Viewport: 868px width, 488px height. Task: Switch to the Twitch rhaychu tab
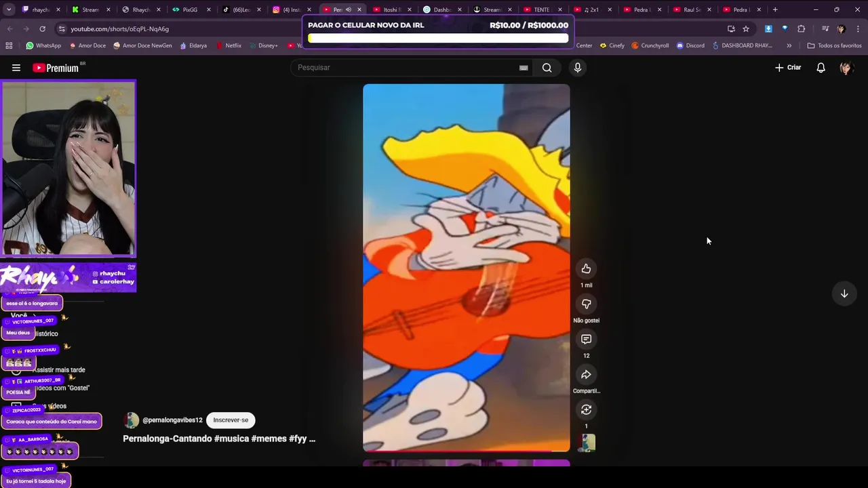(37, 9)
